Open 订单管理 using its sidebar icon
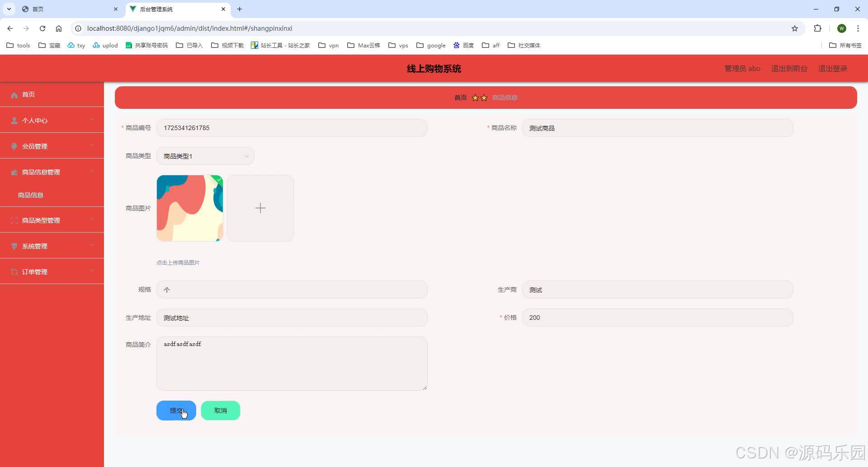Screen dimensions: 868x467 tap(14, 271)
